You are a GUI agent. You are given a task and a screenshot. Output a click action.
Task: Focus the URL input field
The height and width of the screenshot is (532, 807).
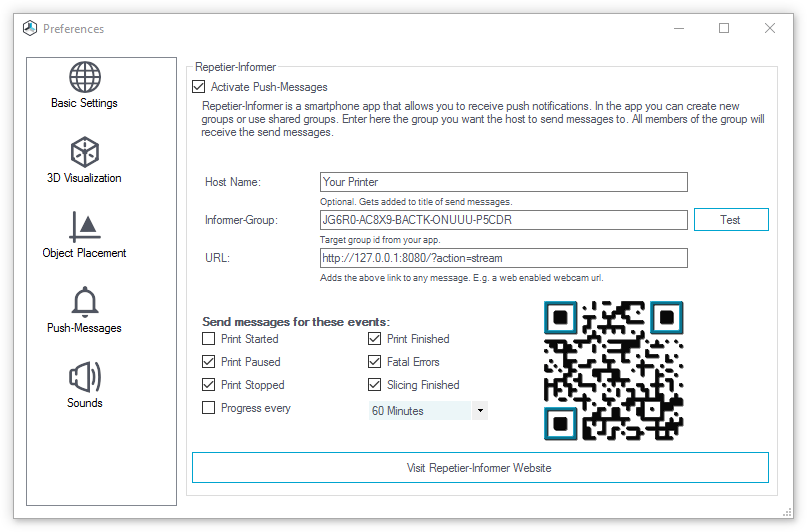tap(503, 258)
